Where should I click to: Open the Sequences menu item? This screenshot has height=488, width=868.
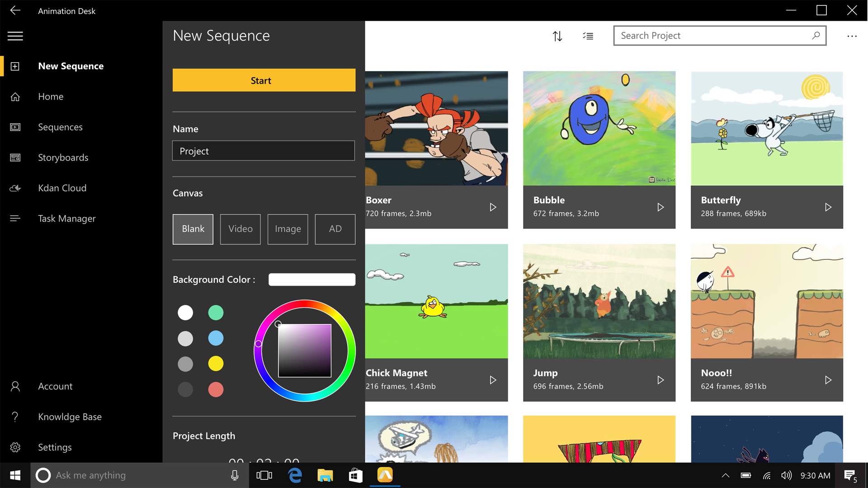60,127
